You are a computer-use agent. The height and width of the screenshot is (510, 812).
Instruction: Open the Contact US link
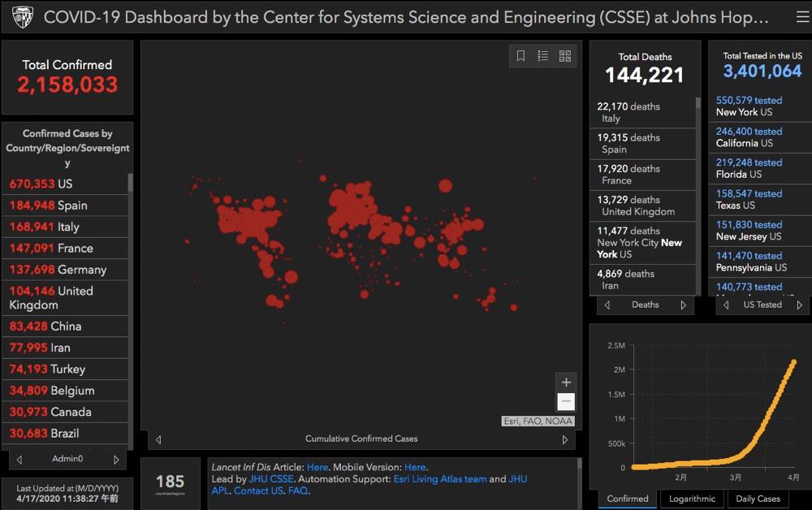(x=258, y=491)
